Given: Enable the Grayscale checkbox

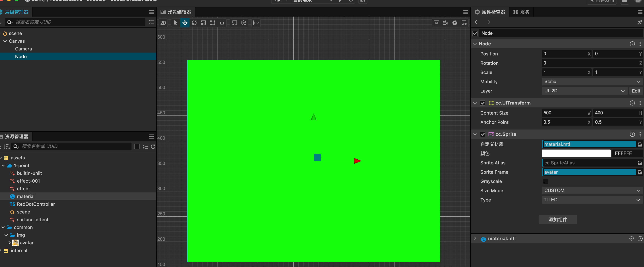Looking at the screenshot, I should (x=546, y=181).
